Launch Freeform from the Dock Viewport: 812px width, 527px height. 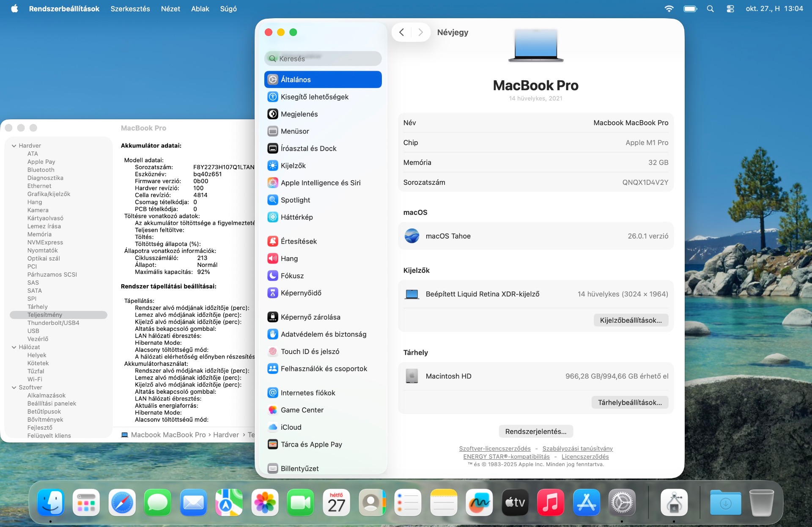(479, 502)
